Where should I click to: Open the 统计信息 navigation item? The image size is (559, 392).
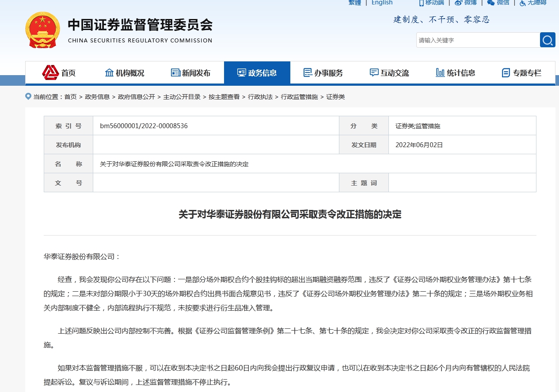click(456, 73)
